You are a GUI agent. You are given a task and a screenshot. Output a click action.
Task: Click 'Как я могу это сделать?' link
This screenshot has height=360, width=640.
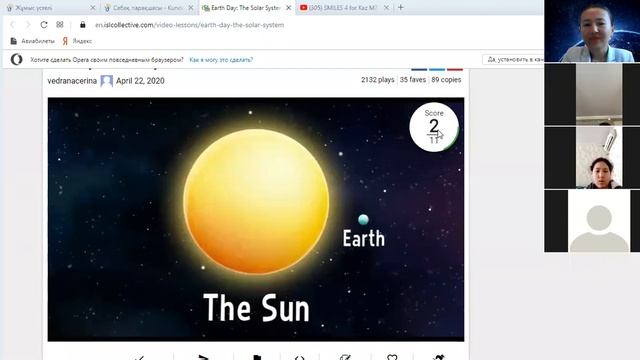221,60
